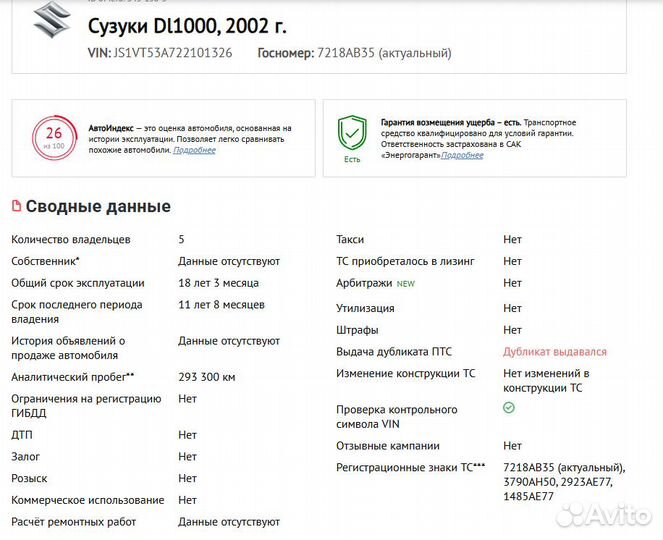Screen dimensions: 663x540
Task: Click ТС приобреталось в лизинг label
Action: [405, 261]
